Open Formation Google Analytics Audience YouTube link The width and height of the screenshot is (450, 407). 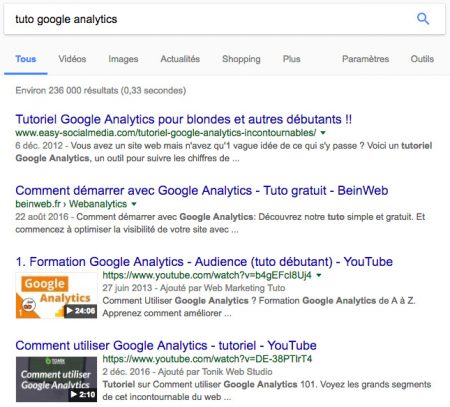tap(204, 262)
